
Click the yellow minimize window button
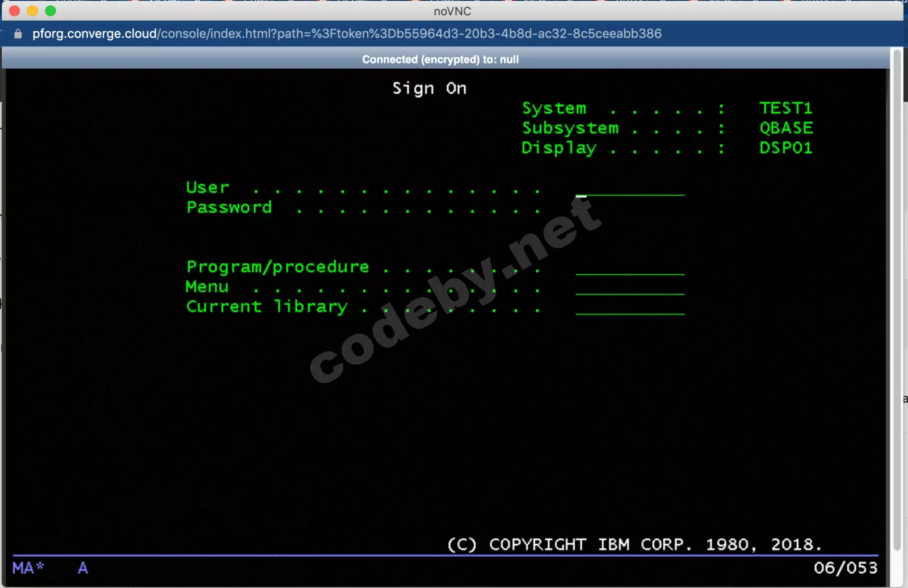(x=33, y=11)
